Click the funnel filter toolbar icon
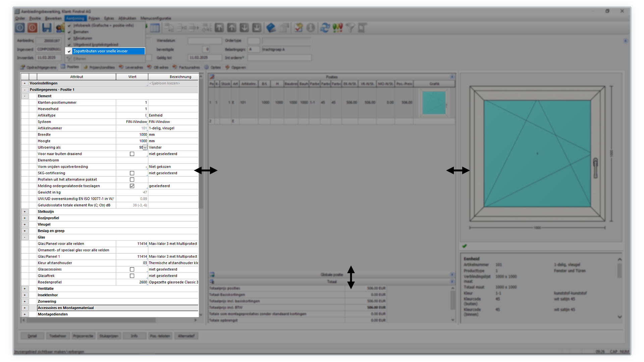 coord(350,28)
